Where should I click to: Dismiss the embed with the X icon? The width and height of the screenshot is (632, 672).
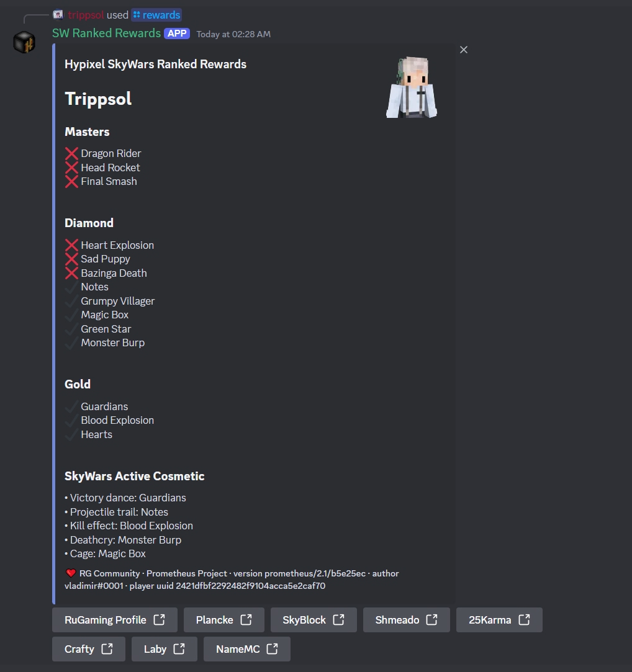click(464, 50)
